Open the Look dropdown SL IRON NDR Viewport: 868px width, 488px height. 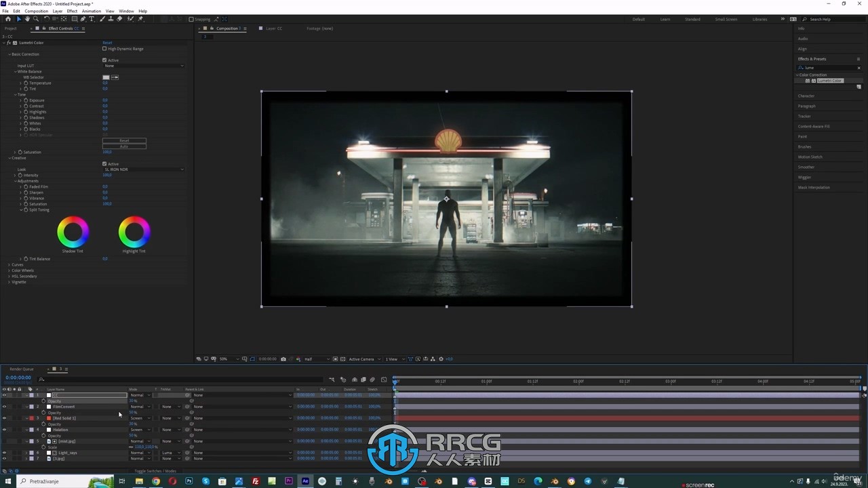(143, 169)
